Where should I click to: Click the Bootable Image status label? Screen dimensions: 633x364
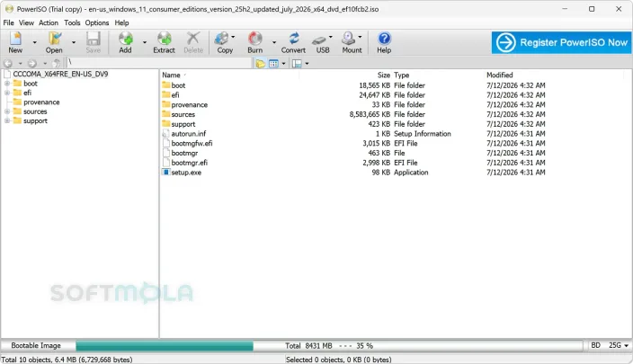(x=36, y=345)
